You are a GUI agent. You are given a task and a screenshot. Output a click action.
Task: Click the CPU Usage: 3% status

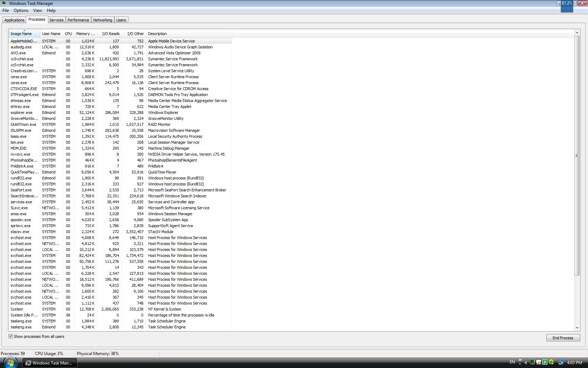point(49,353)
